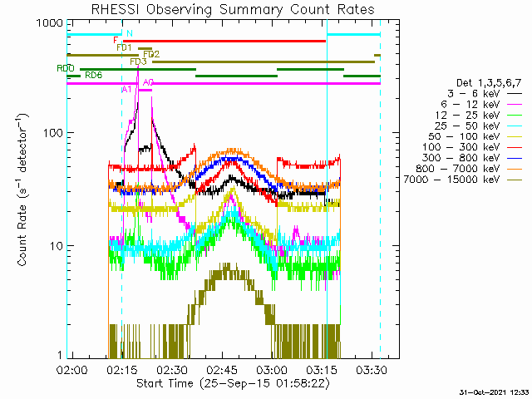The image size is (532, 399).
Task: Click the Det 1,3,5,6,7 legend heading
Action: point(489,83)
